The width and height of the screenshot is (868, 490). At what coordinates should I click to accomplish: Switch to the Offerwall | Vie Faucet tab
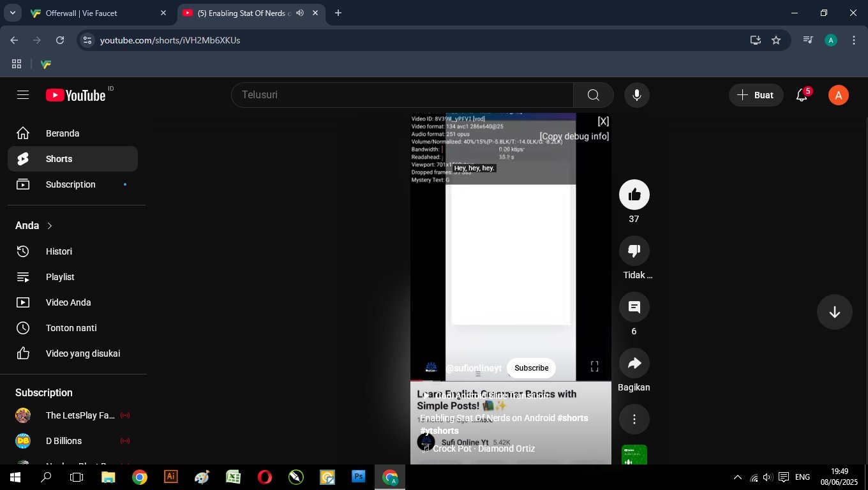tap(100, 13)
